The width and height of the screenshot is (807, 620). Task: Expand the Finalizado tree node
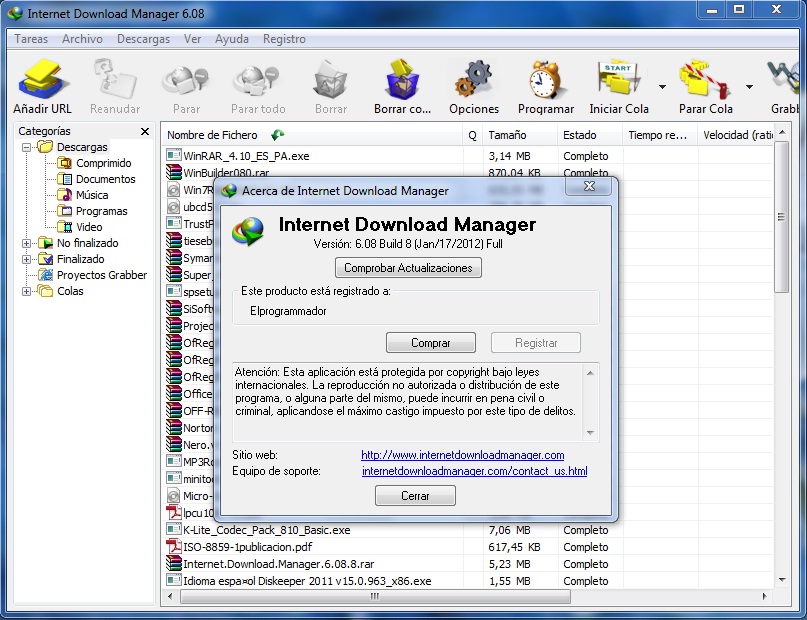coord(26,259)
